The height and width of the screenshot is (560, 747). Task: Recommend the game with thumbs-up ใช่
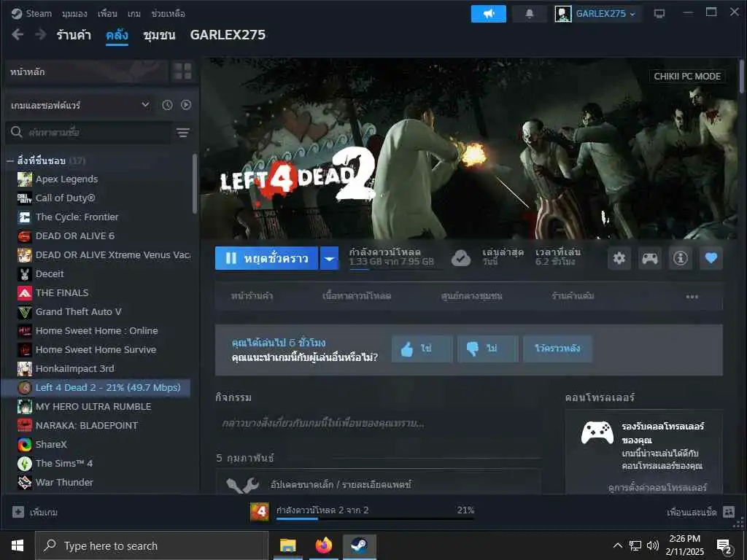[422, 349]
